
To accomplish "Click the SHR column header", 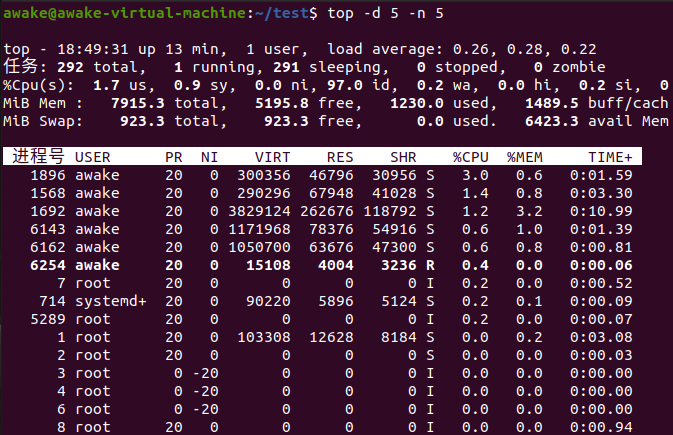I will coord(403,157).
